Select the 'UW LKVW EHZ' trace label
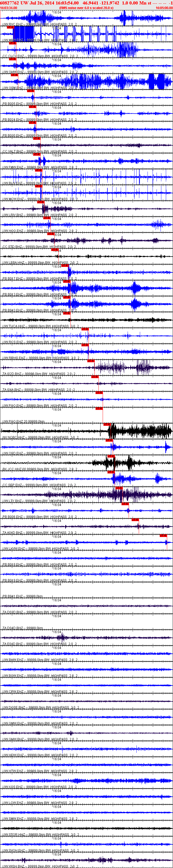Viewport: 173px width, 868px height. tap(41, 549)
